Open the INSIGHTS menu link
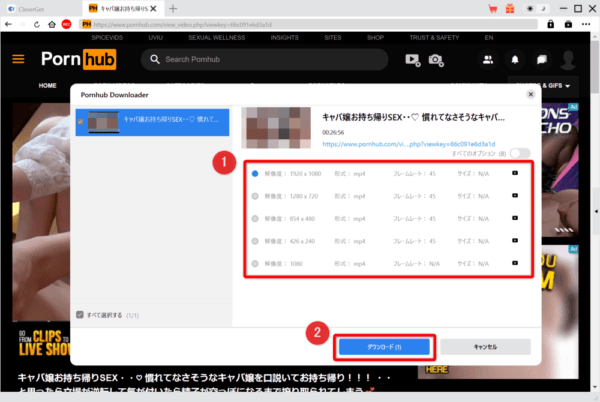600x402 pixels. click(284, 37)
